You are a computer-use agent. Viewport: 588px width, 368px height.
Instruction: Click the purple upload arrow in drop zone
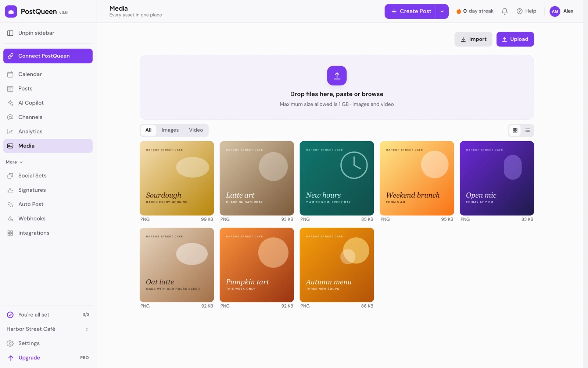coord(337,75)
